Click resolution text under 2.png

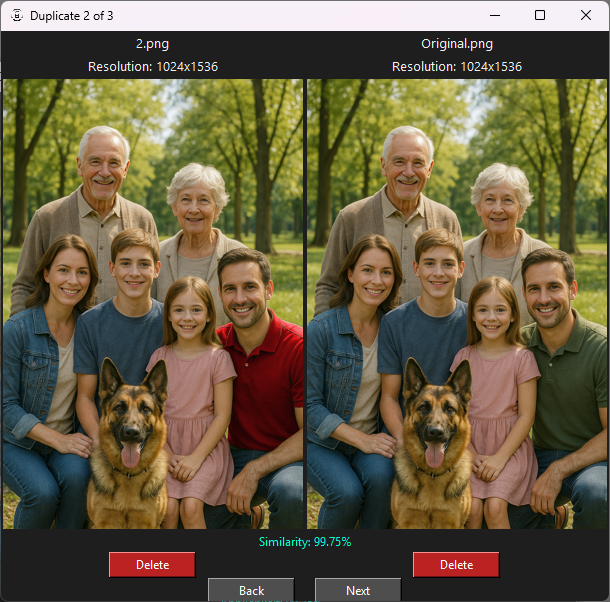coord(153,67)
